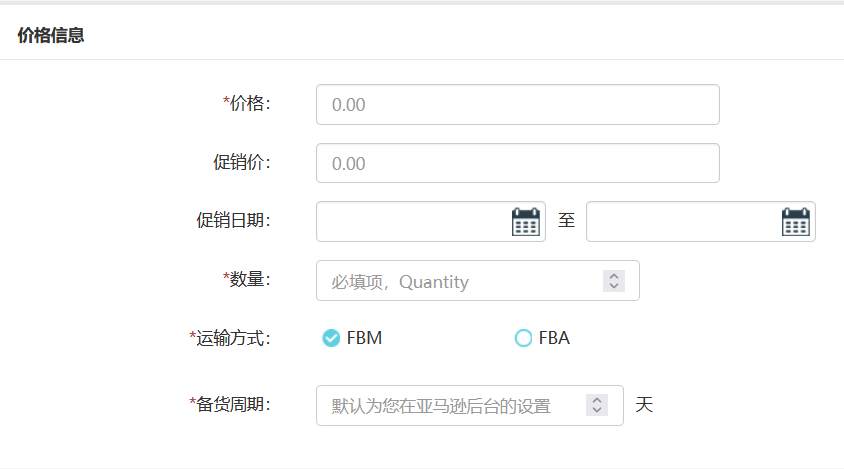Open the promotion start date calendar icon
The width and height of the screenshot is (844, 469).
point(525,221)
